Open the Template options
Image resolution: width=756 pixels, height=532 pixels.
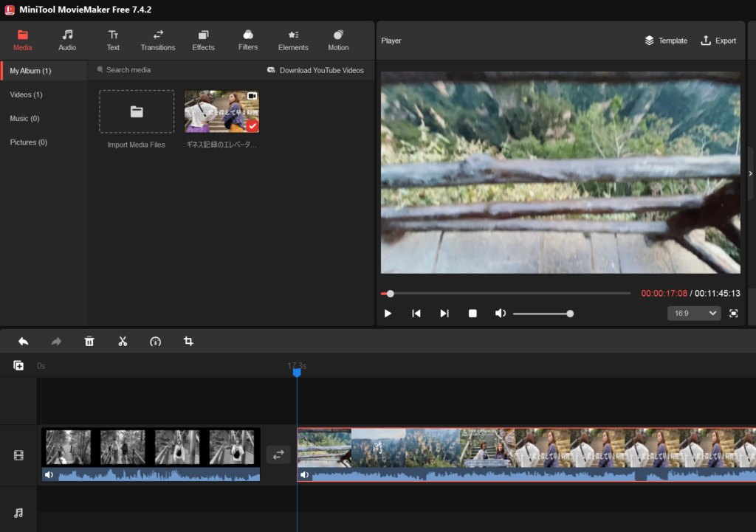pos(665,41)
